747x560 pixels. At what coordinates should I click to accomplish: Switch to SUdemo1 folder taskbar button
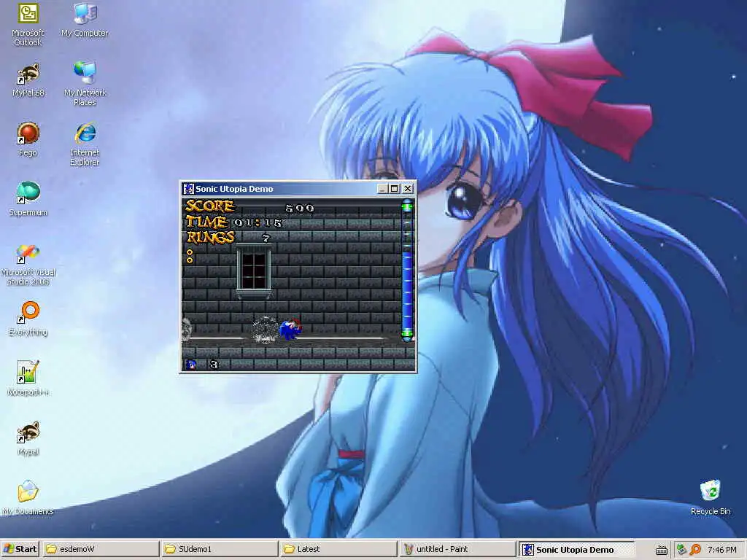(219, 549)
